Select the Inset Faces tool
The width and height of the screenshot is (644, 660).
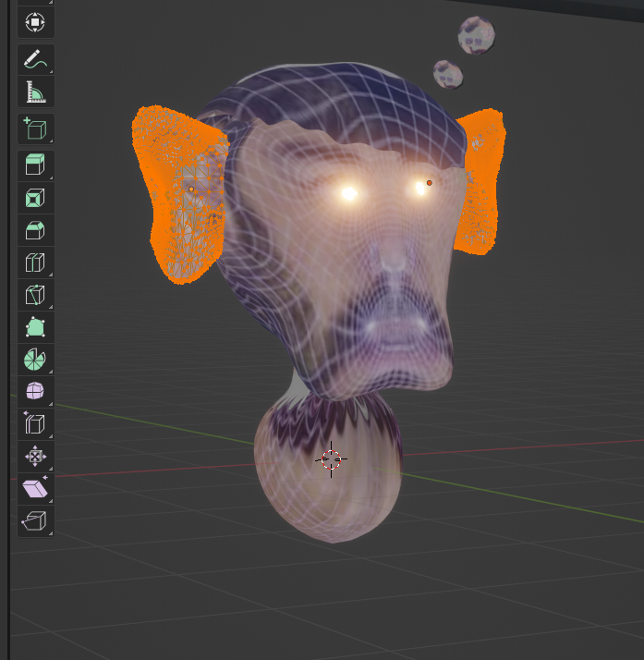(x=36, y=198)
